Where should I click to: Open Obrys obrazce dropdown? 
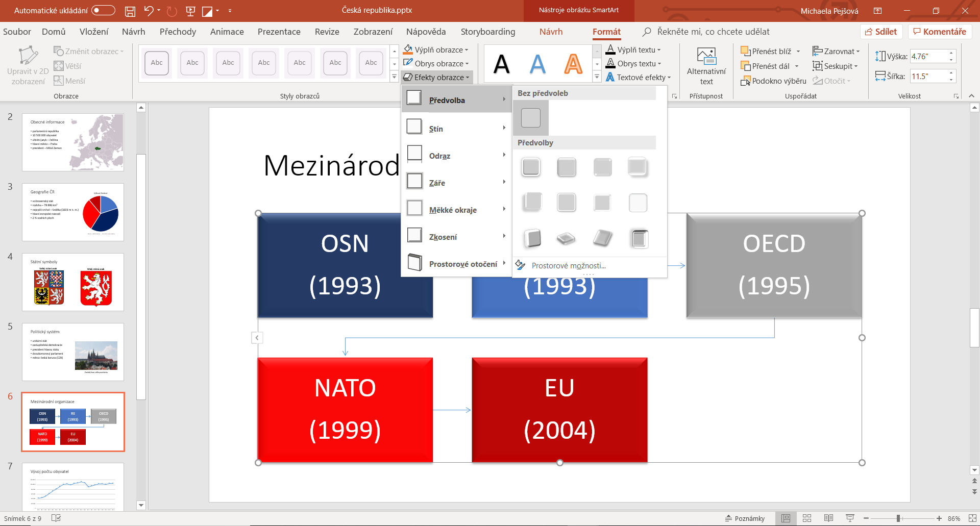pyautogui.click(x=436, y=64)
